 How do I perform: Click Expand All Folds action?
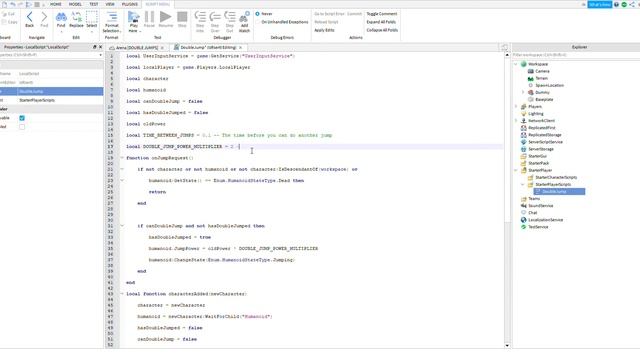[381, 22]
